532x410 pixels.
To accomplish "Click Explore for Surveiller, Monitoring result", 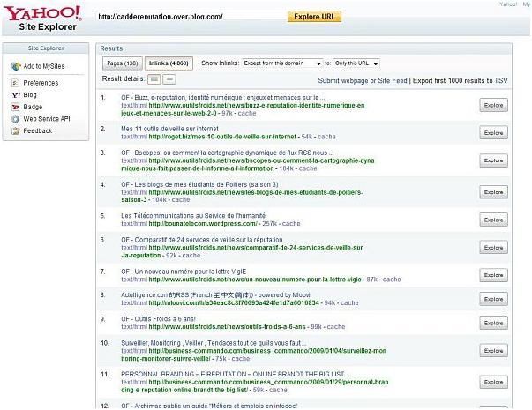I will coord(494,351).
